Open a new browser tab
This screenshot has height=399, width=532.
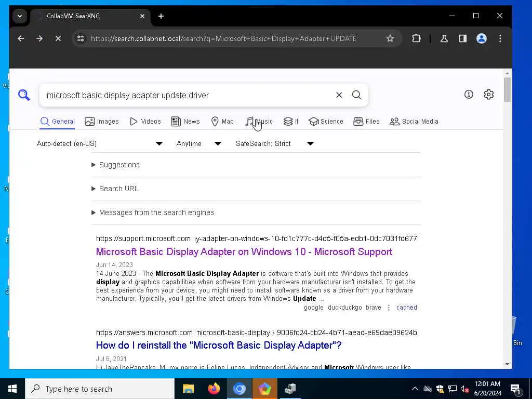(161, 16)
